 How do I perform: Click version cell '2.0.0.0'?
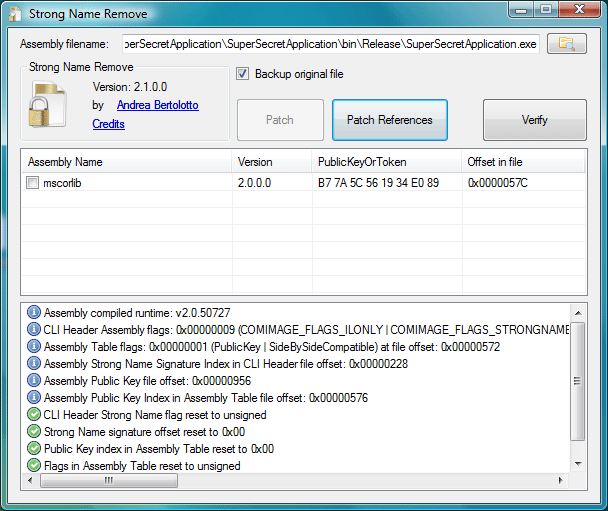tap(254, 183)
